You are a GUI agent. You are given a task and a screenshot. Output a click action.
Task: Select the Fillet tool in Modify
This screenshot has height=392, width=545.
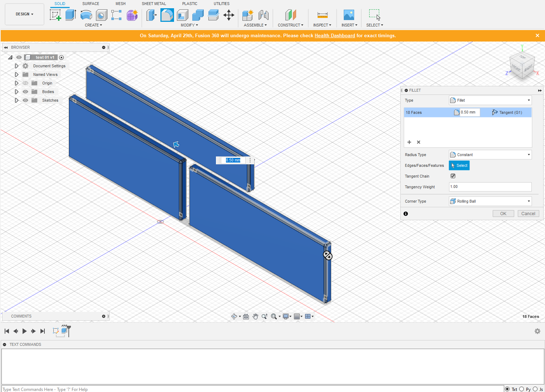(167, 15)
